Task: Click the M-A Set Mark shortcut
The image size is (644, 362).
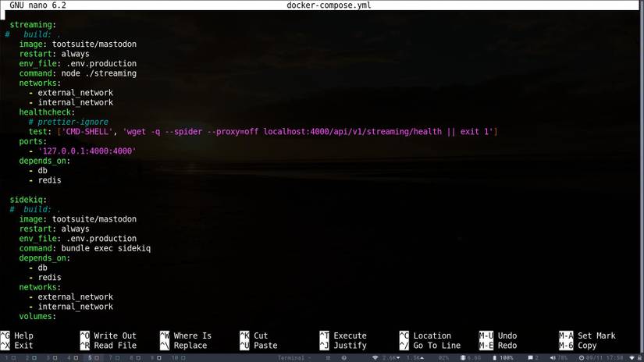Action: (x=587, y=335)
